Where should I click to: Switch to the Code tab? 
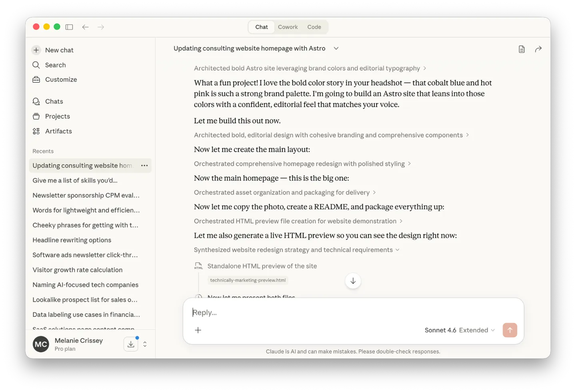click(x=314, y=27)
